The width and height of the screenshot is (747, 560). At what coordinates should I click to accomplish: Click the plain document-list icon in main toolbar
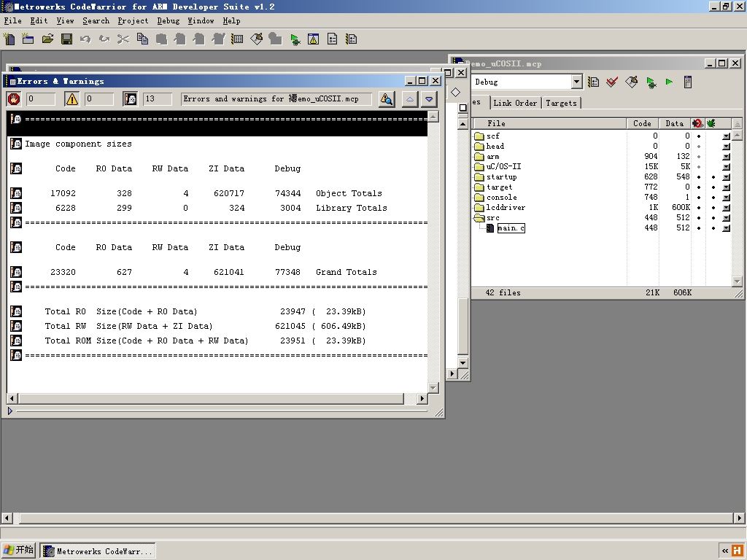tap(333, 39)
